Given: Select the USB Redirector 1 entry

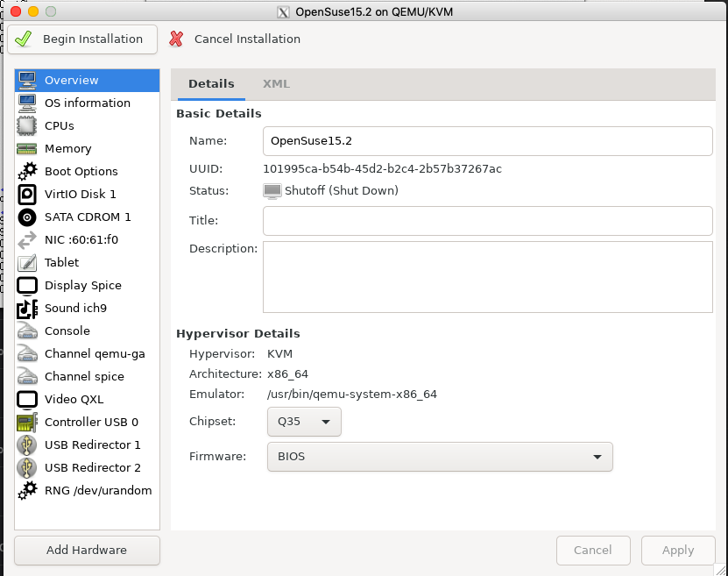Looking at the screenshot, I should click(88, 444).
